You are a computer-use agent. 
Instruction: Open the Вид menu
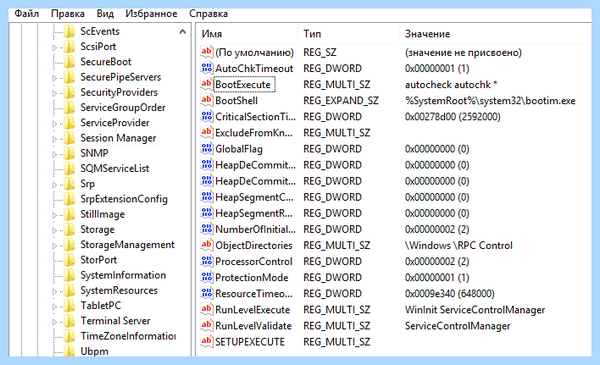105,14
